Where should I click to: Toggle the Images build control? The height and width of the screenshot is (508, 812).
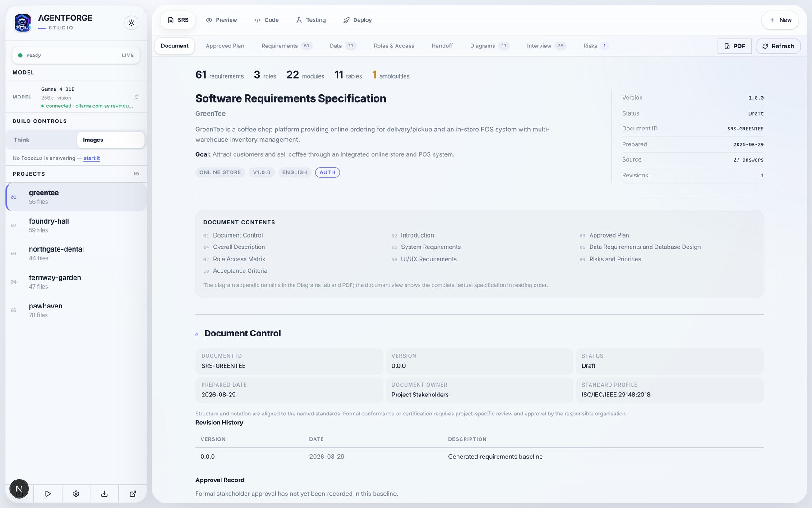tap(111, 140)
